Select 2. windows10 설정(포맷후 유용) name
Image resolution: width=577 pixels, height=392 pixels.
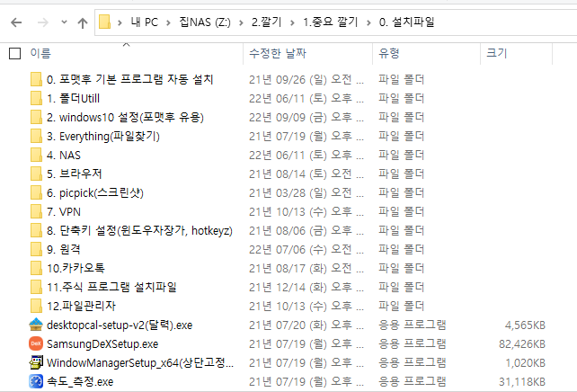pyautogui.click(x=125, y=117)
